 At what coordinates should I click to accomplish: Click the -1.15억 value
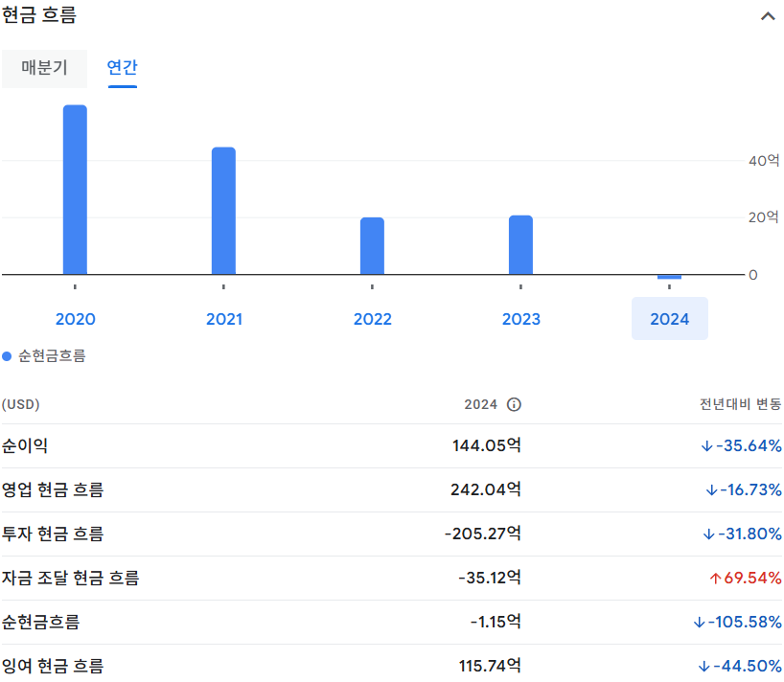pyautogui.click(x=496, y=622)
